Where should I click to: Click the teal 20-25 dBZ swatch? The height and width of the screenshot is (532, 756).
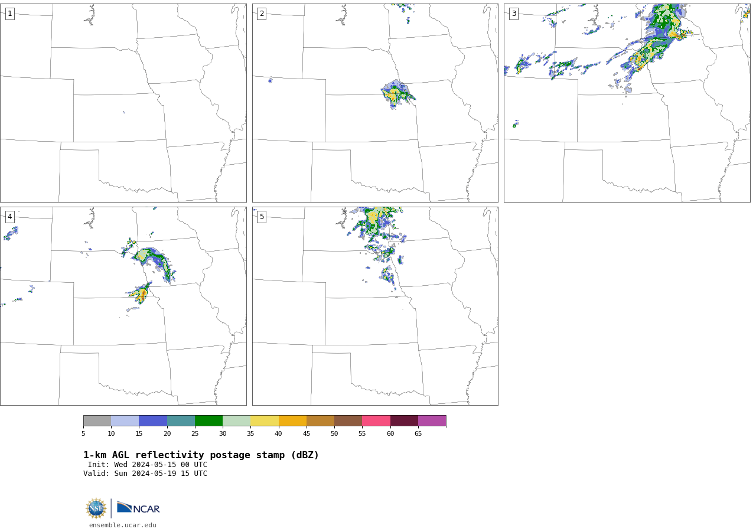click(x=181, y=420)
